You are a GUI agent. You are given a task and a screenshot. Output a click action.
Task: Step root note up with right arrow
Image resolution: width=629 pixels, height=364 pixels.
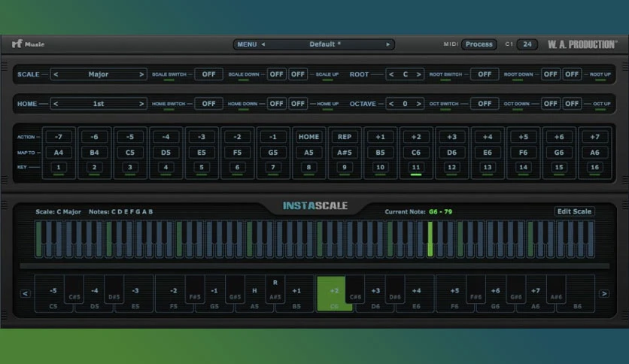point(418,74)
